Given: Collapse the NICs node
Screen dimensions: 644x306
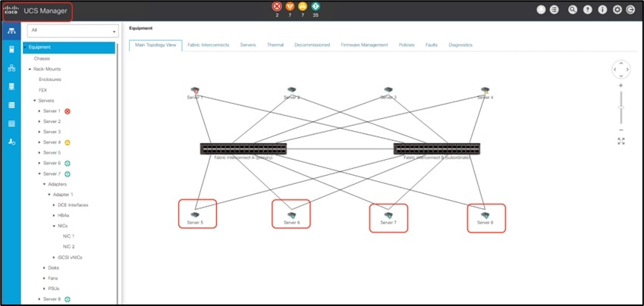Looking at the screenshot, I should (x=54, y=226).
